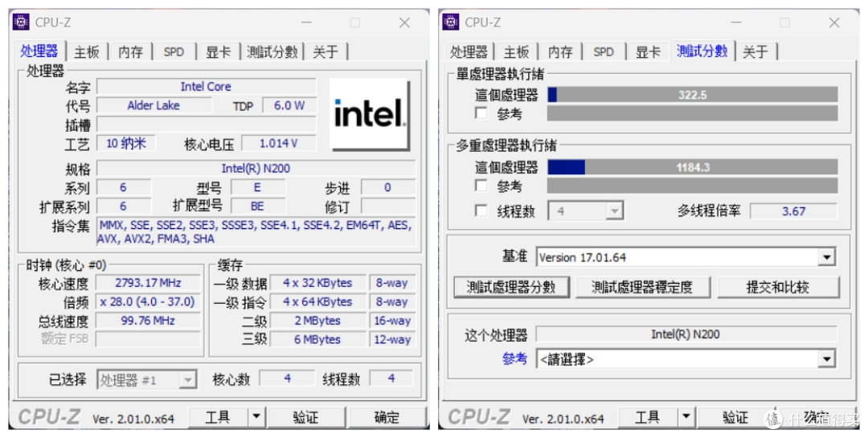
Task: Click 核心速度 value 2793.17 MHz
Action: tap(148, 283)
